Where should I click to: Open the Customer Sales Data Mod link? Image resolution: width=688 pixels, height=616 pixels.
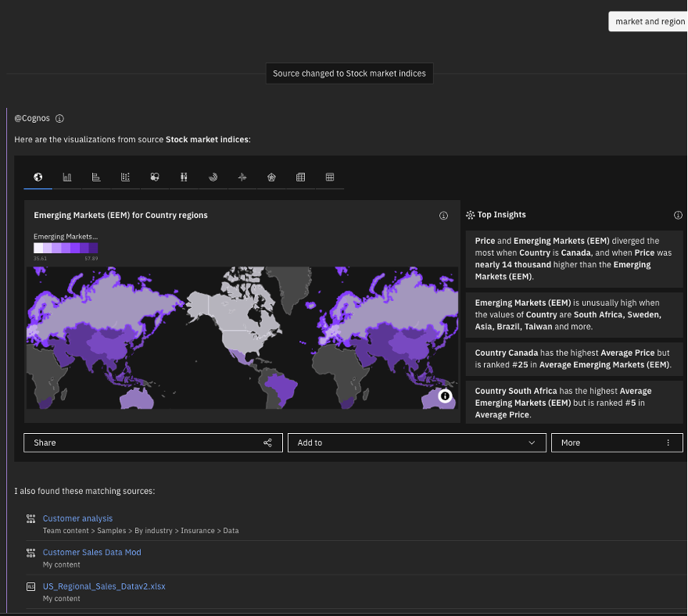91,553
